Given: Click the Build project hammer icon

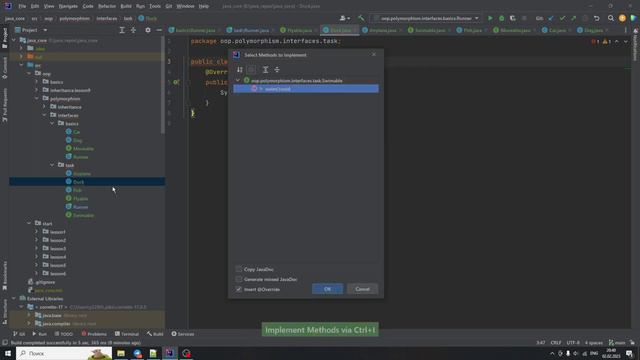Looking at the screenshot, I should [x=361, y=18].
